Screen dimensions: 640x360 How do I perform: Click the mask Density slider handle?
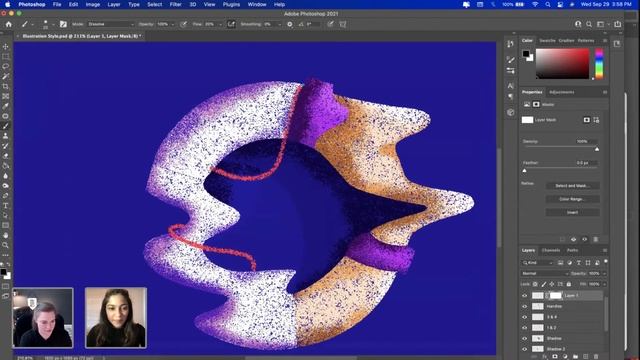[597, 149]
